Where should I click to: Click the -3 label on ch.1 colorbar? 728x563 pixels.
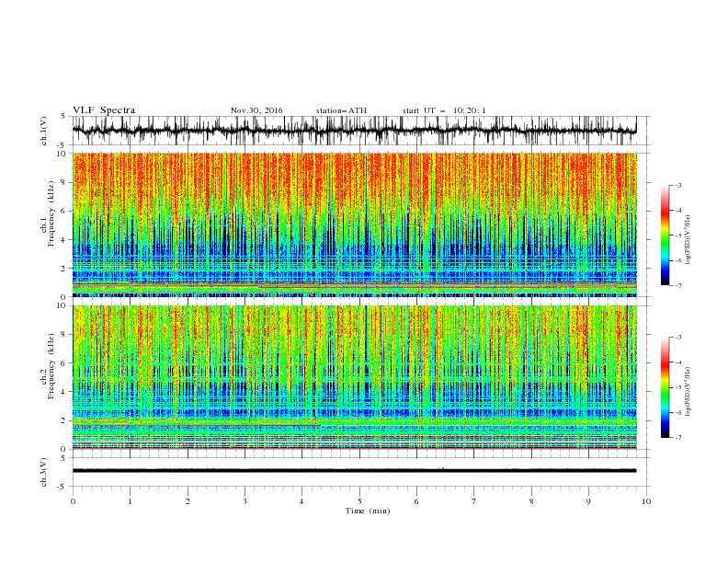point(678,185)
